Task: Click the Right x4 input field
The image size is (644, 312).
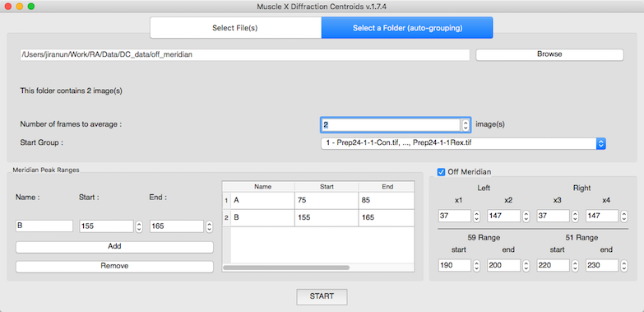Action: click(602, 216)
